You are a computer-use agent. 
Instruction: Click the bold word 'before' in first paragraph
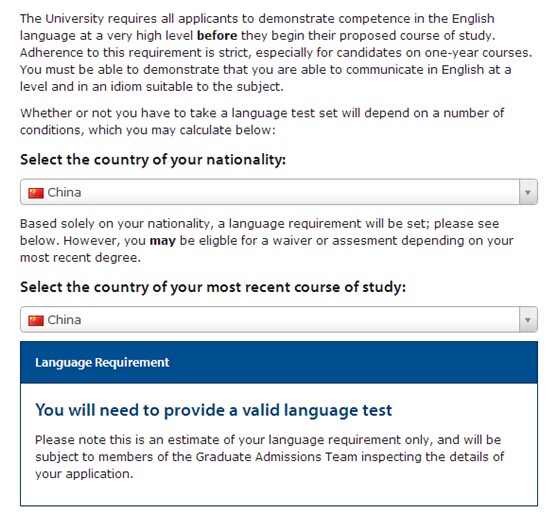tap(217, 36)
